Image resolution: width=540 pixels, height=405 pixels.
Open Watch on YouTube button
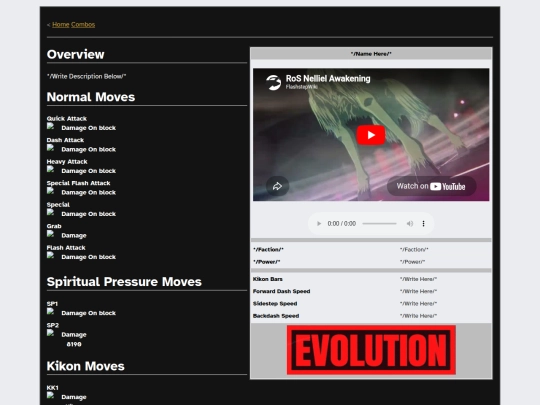[431, 186]
